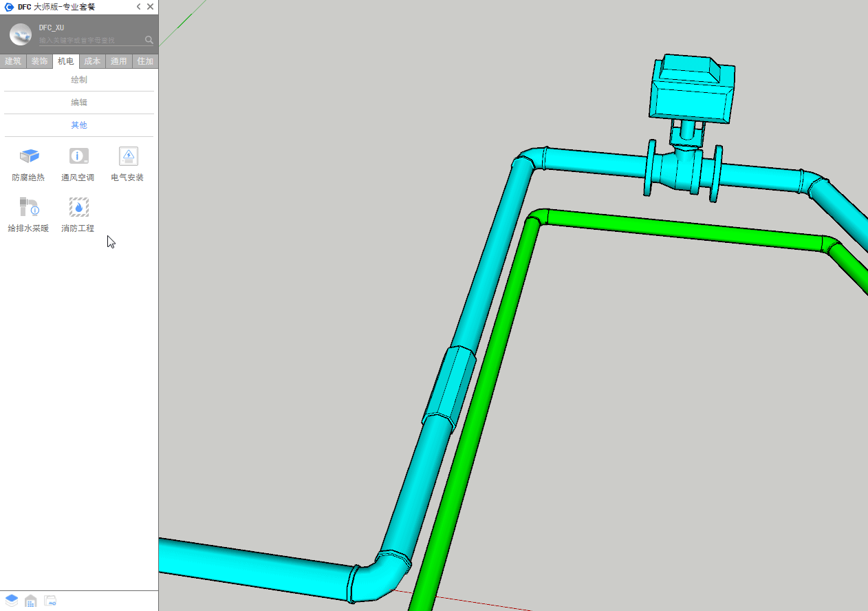Collapse the 其他 section
This screenshot has height=611, width=868.
(x=79, y=125)
